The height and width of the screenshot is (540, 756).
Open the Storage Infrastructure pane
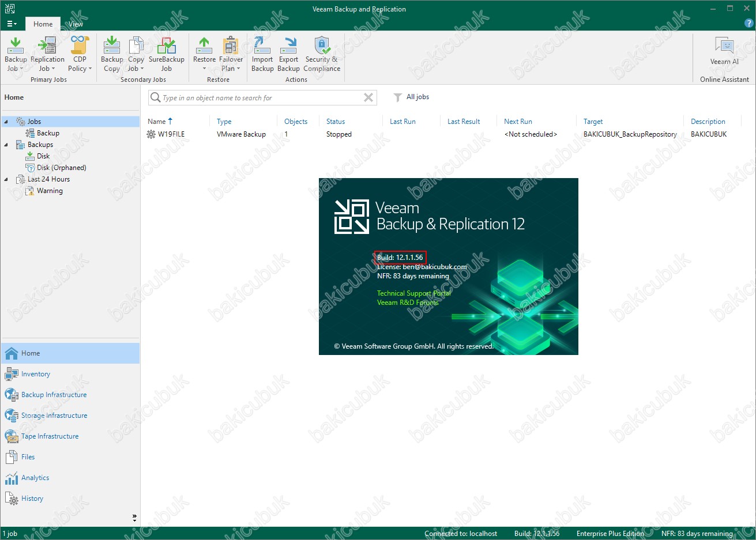click(x=70, y=416)
